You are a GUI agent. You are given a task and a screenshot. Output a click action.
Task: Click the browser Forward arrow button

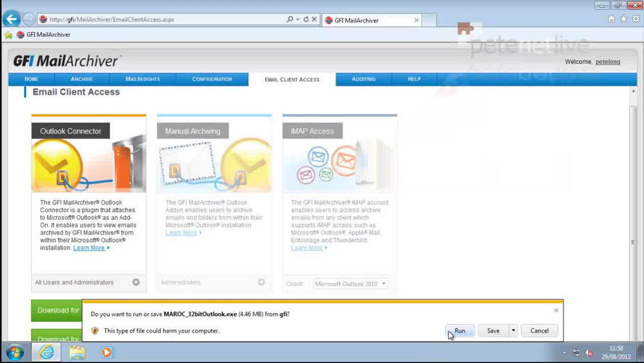pos(29,19)
